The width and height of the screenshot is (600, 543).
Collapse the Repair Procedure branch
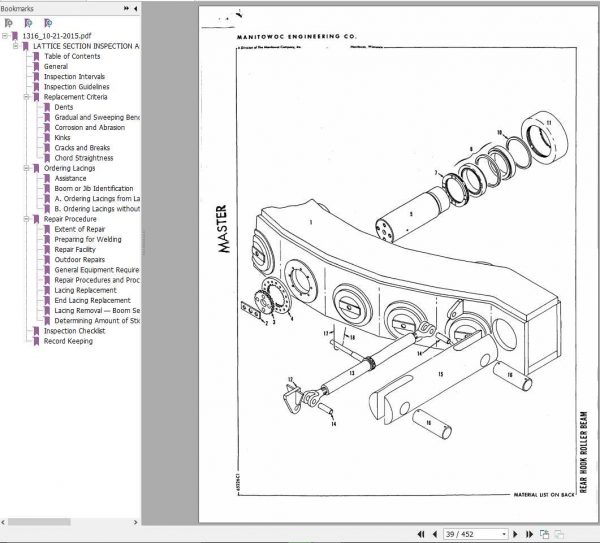coord(26,219)
